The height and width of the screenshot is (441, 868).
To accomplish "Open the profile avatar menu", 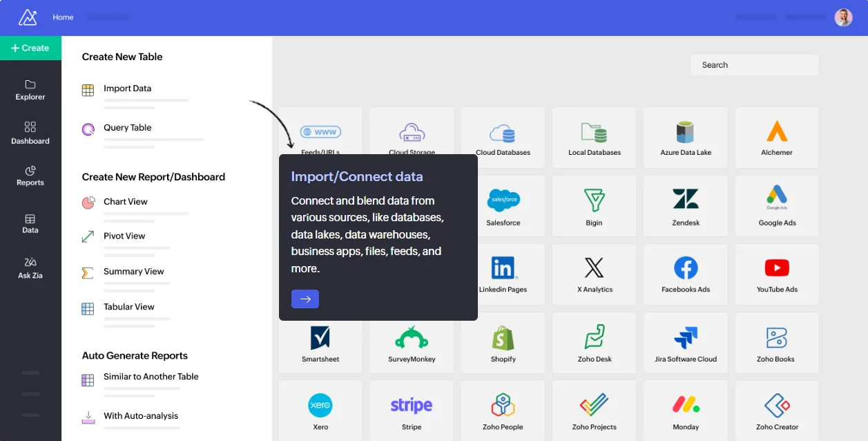I will point(843,17).
